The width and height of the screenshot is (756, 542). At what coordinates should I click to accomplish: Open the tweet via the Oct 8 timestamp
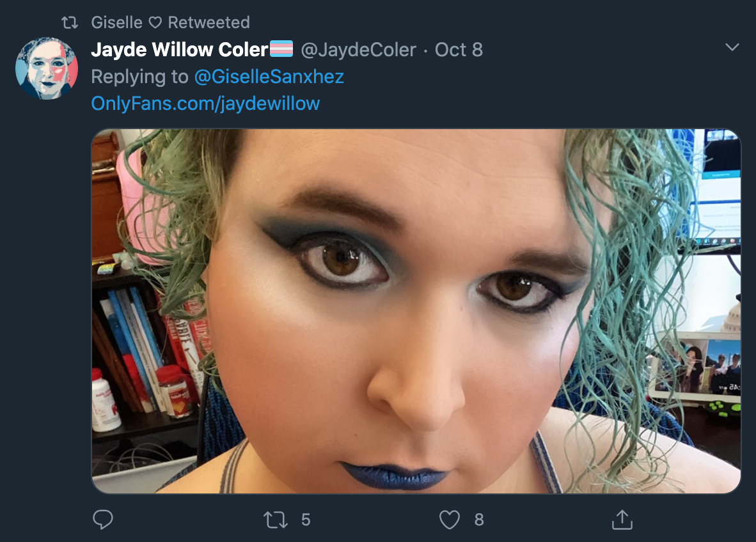pyautogui.click(x=459, y=50)
